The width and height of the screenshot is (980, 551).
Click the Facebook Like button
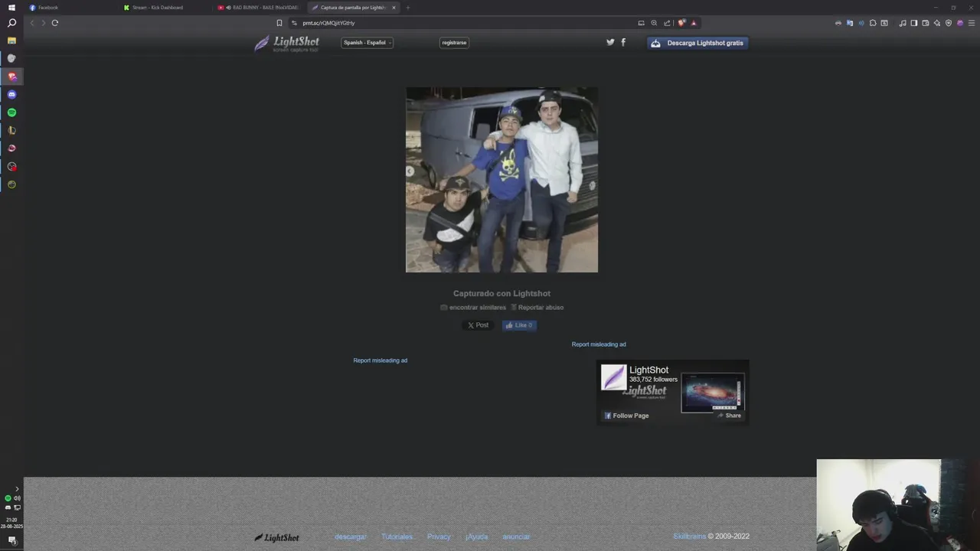(519, 325)
